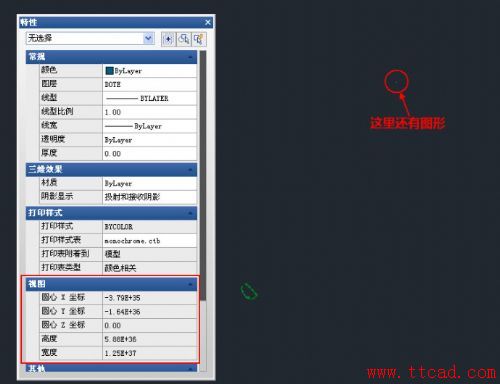
Task: Click the 阴影显示 value 投射和接收阴影
Action: pyautogui.click(x=149, y=197)
